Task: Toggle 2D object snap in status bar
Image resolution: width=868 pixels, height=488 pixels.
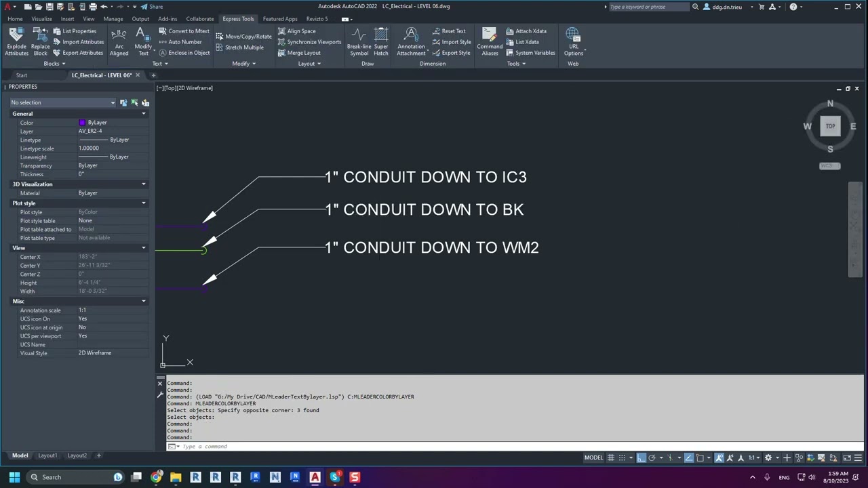Action: [701, 457]
